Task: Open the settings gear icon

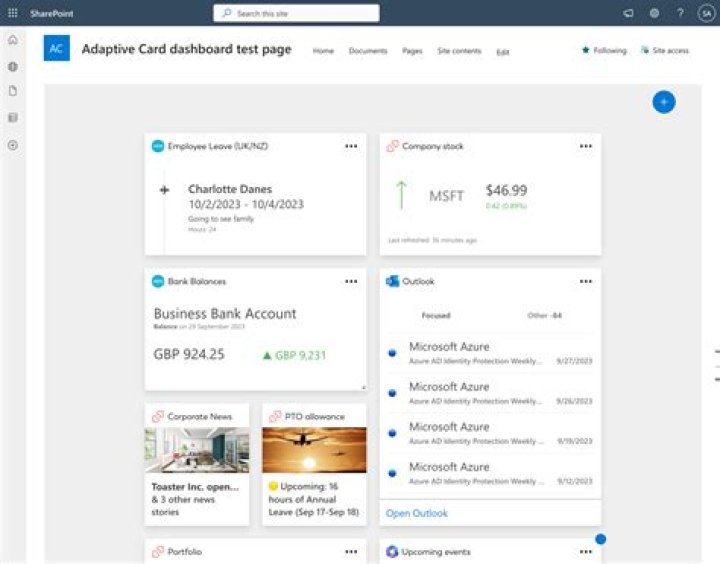Action: pyautogui.click(x=654, y=13)
